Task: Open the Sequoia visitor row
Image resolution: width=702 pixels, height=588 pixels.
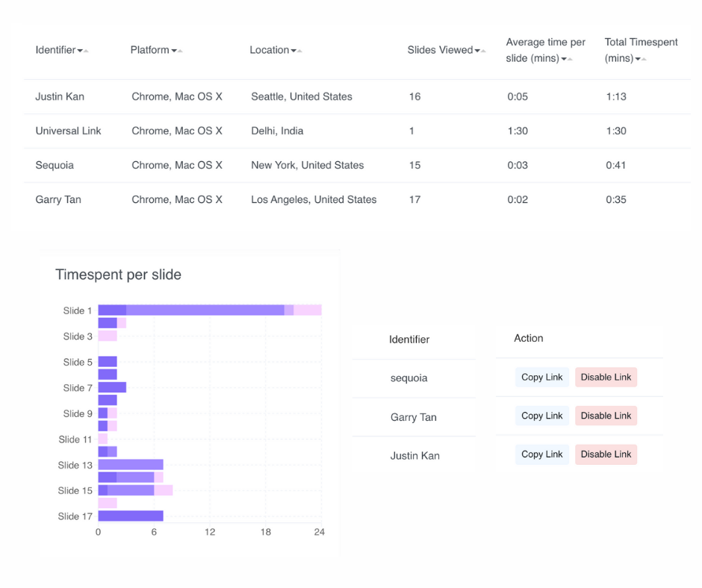Action: point(357,165)
